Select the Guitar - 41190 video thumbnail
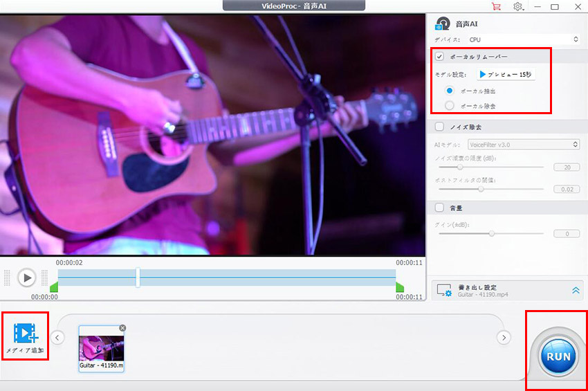The image size is (588, 391). click(x=101, y=347)
